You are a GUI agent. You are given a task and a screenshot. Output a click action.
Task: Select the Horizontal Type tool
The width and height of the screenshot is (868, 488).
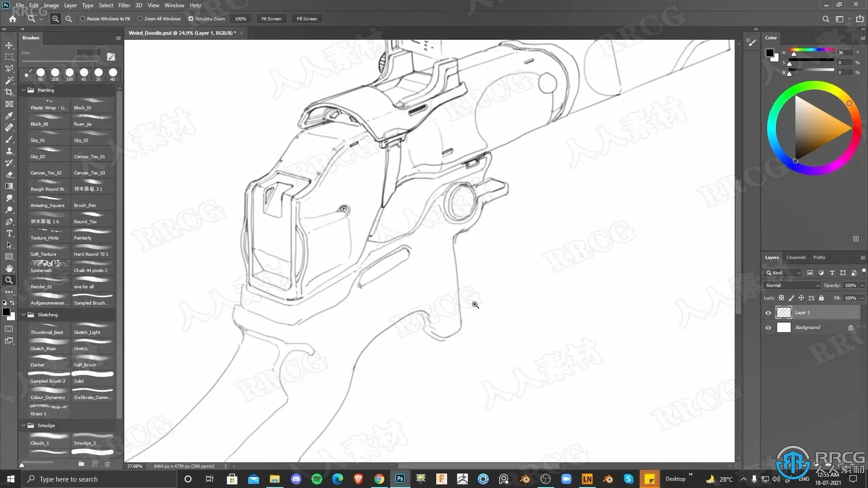pos(9,233)
